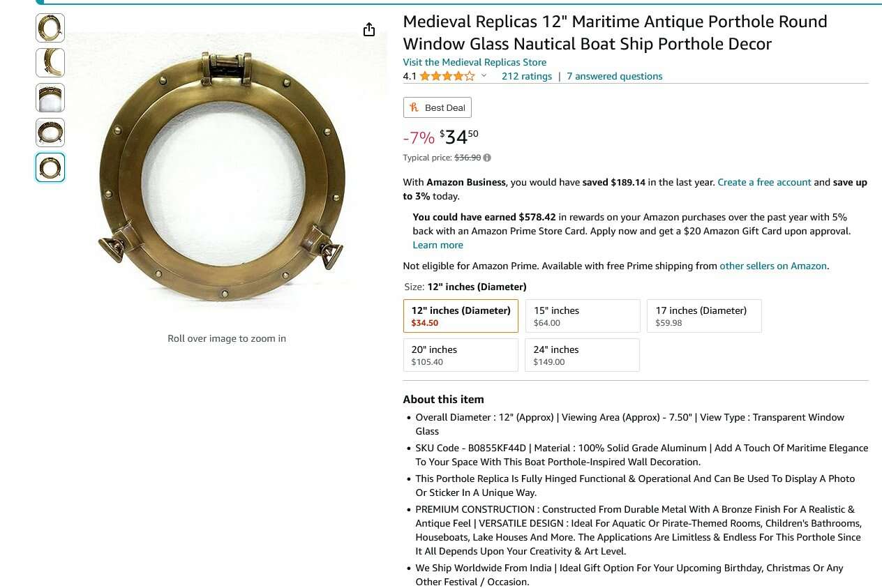Expand the ratings breakdown chevron
This screenshot has height=588, width=882.
point(484,76)
